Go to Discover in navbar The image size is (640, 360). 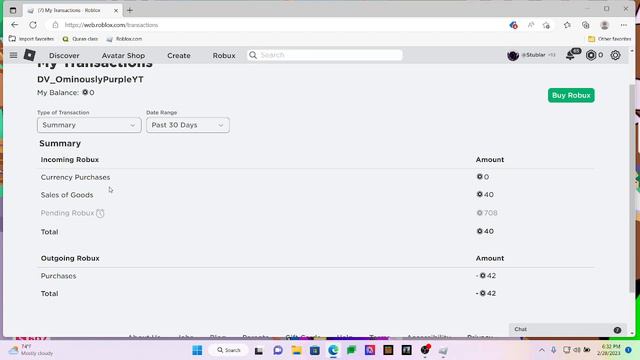tap(64, 56)
